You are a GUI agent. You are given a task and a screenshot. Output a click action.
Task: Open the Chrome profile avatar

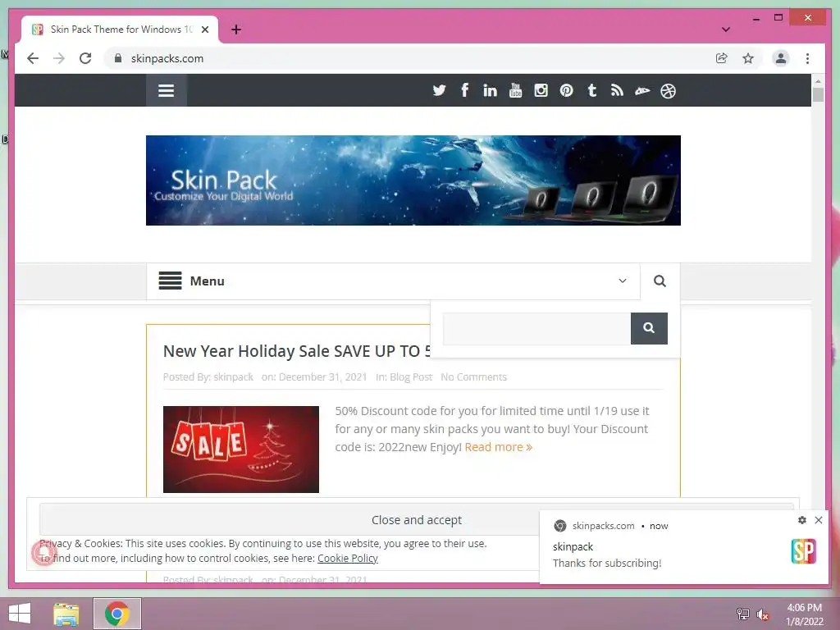781,58
